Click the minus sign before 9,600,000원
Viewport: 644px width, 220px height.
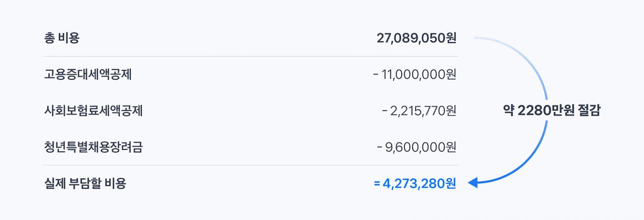click(x=379, y=148)
